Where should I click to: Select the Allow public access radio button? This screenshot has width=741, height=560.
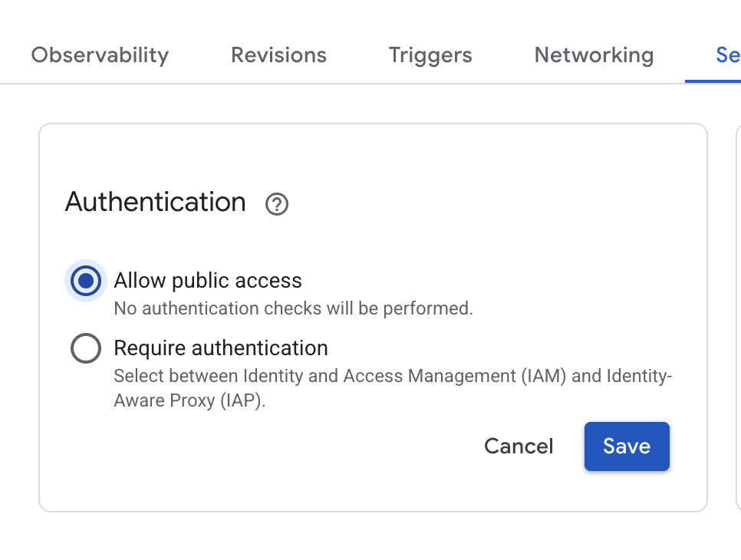86,281
